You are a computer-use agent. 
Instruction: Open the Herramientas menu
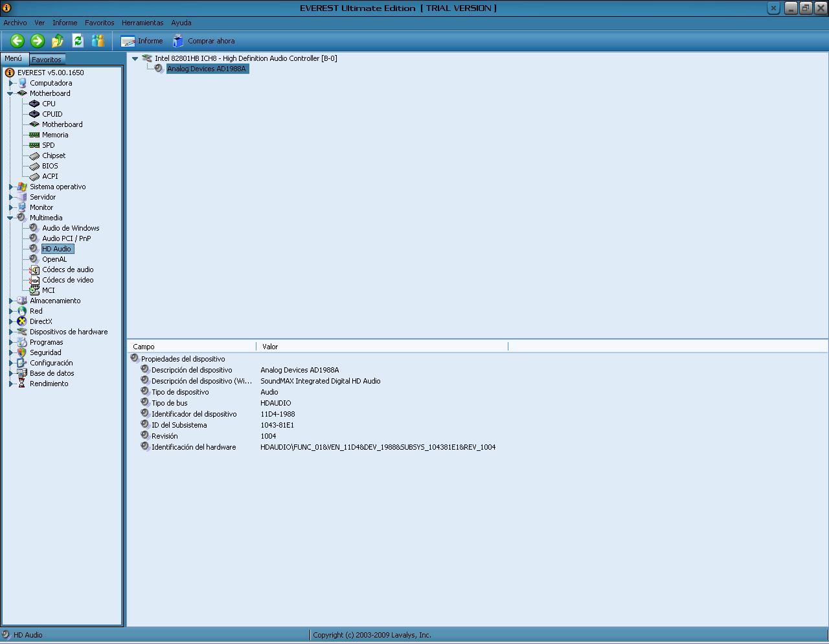(142, 23)
